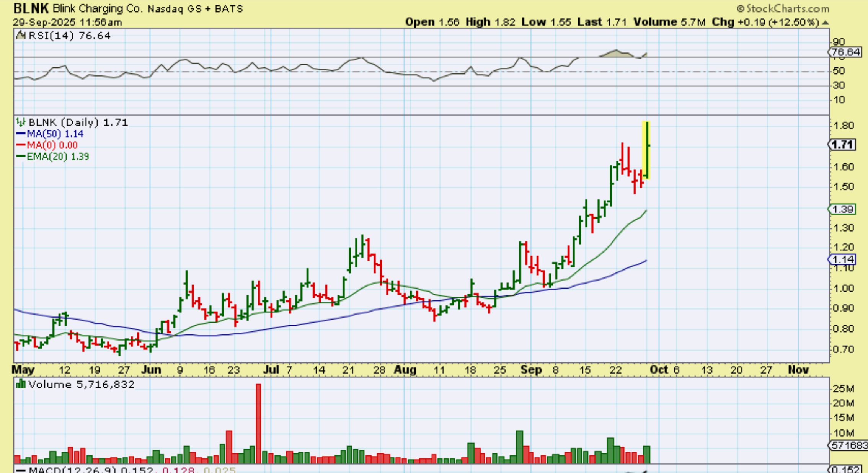Click the EMA(20) 1.39 legend label
This screenshot has height=473, width=868.
click(x=57, y=157)
